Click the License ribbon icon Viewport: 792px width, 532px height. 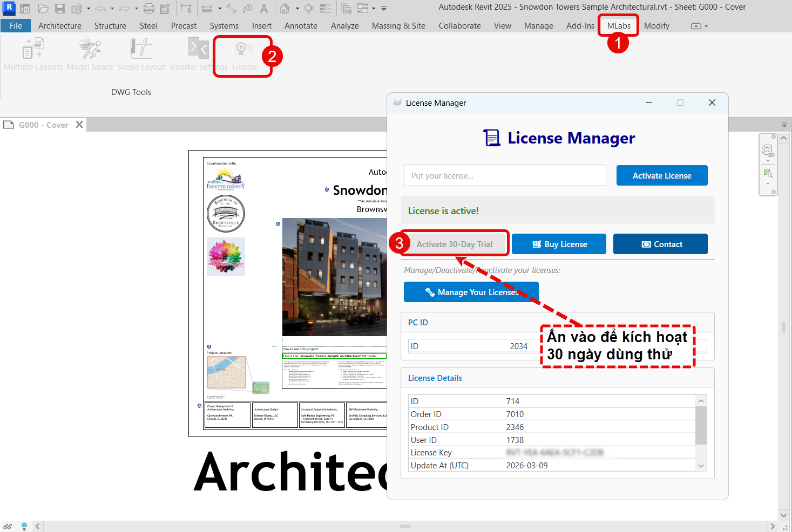point(245,54)
